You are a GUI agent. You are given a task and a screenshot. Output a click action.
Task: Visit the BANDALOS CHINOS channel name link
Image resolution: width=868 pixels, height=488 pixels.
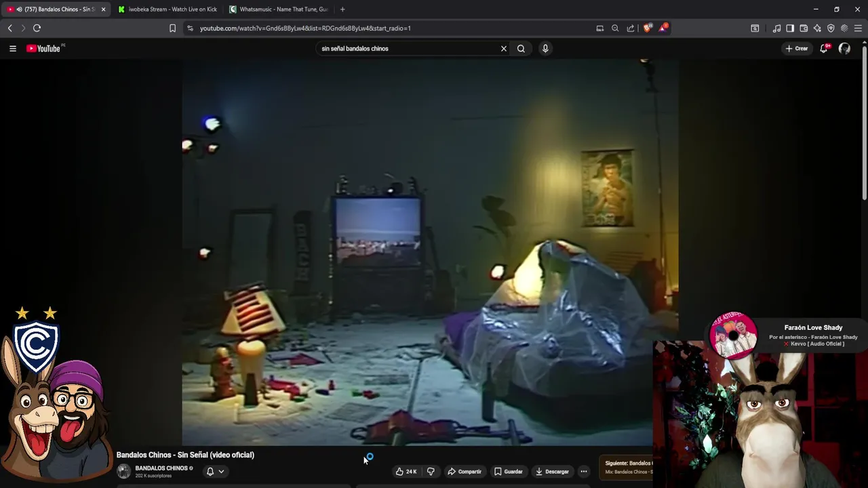[x=161, y=468]
